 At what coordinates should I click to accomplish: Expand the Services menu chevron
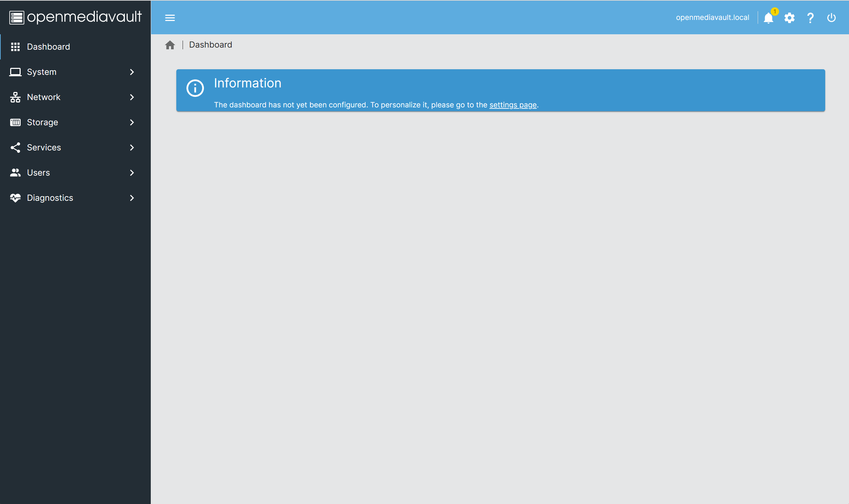(x=132, y=147)
